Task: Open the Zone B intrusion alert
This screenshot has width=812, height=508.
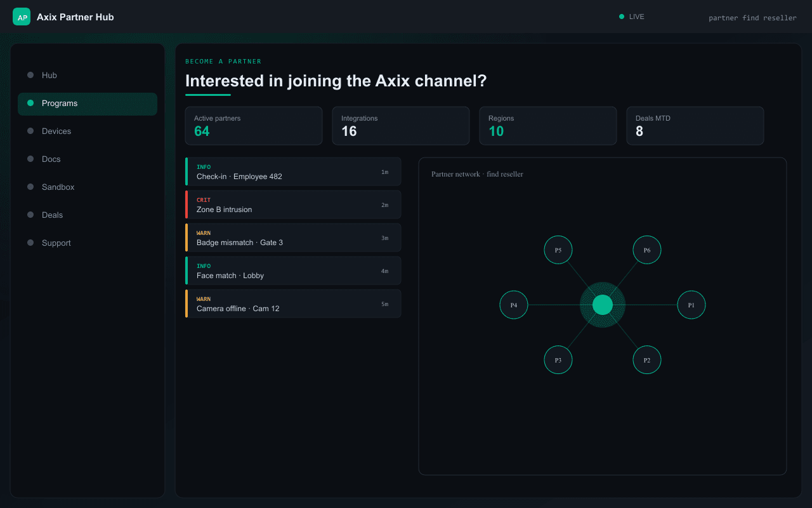Action: click(x=293, y=204)
